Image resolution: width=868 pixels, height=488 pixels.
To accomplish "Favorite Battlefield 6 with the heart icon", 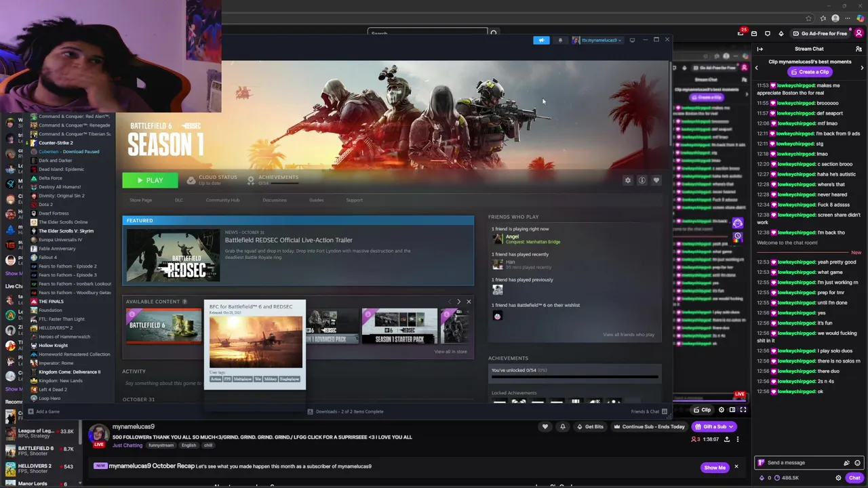I will point(656,180).
